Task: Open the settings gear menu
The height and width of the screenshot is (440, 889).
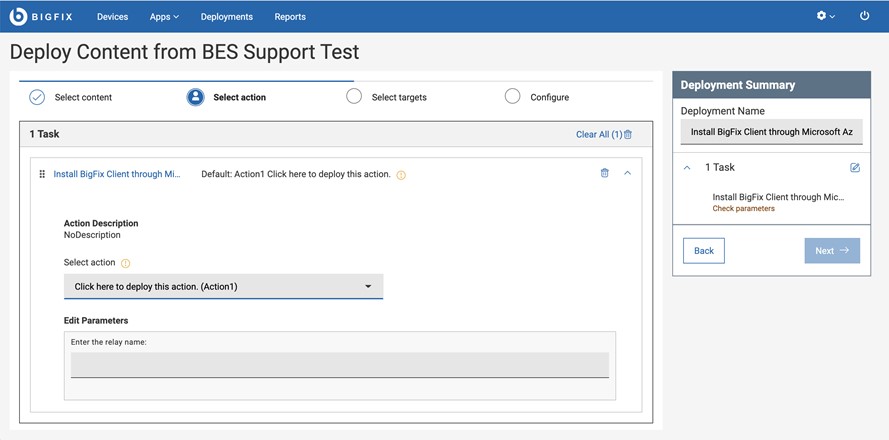Action: [x=825, y=16]
